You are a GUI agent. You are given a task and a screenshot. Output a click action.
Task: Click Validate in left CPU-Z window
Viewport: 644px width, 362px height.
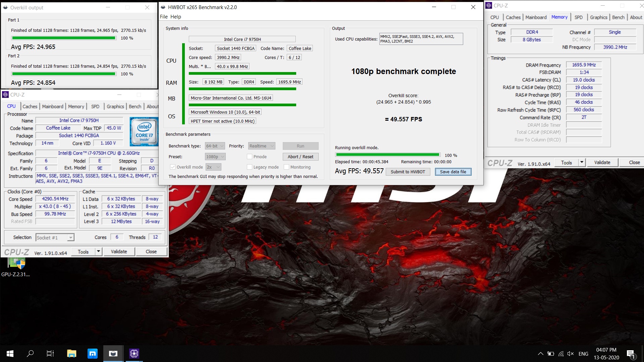click(x=119, y=251)
